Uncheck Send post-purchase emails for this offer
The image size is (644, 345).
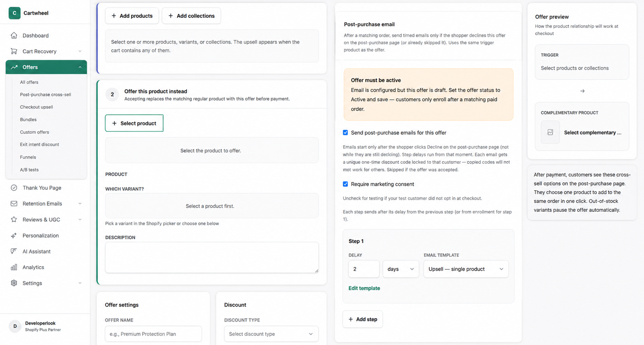[x=345, y=132]
